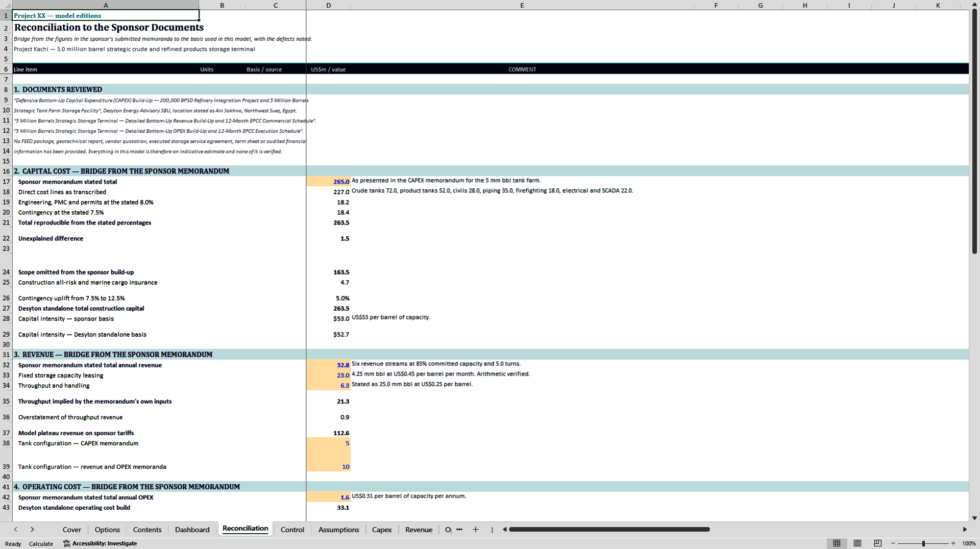980x549 pixels.
Task: Click the zoom in plus icon
Action: click(x=953, y=543)
